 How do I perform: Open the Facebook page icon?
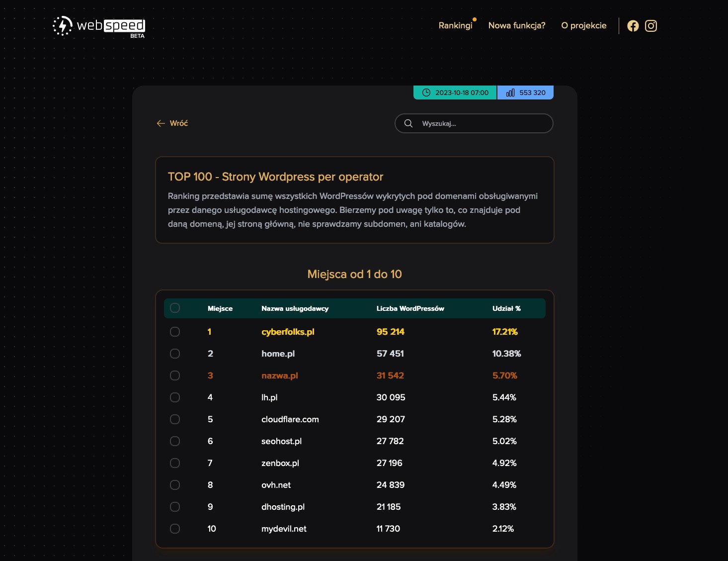(x=633, y=26)
